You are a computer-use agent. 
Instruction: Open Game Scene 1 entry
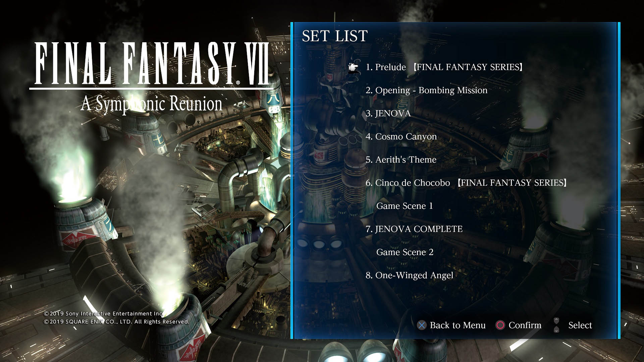[x=405, y=206]
